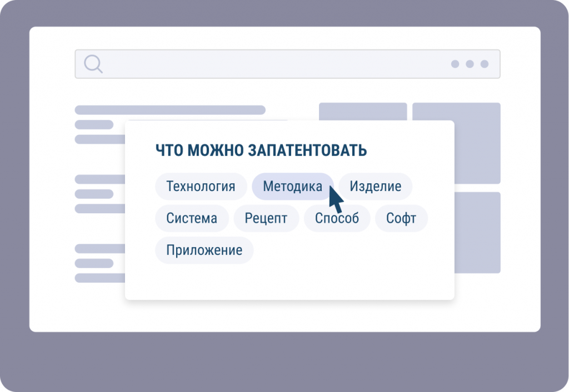Open the bottom-right placeholder image block

[477, 232]
